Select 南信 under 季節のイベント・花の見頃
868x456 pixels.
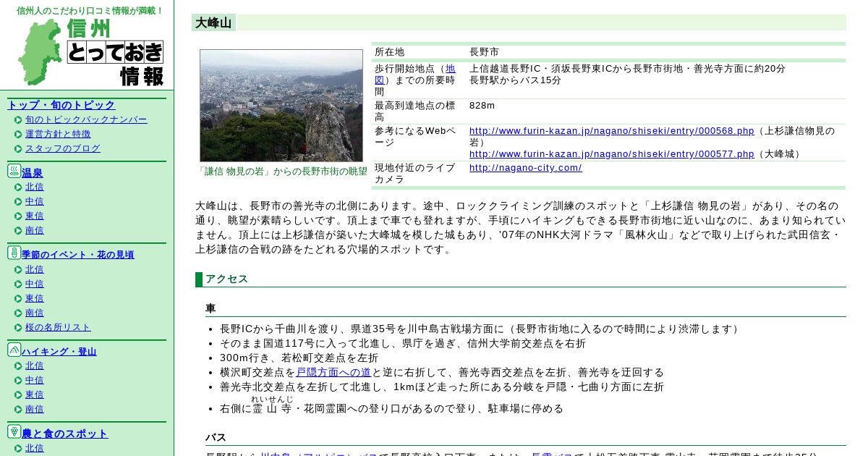(x=35, y=313)
